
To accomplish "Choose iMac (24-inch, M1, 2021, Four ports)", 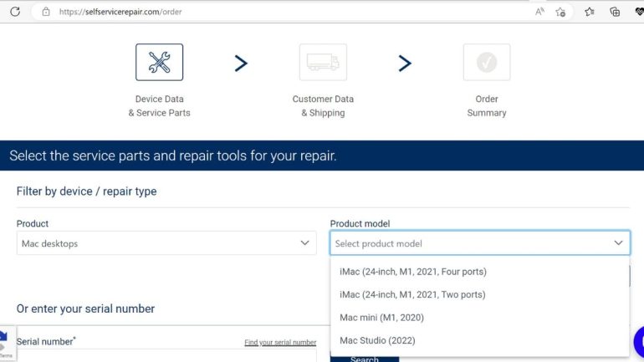I will (x=480, y=272).
